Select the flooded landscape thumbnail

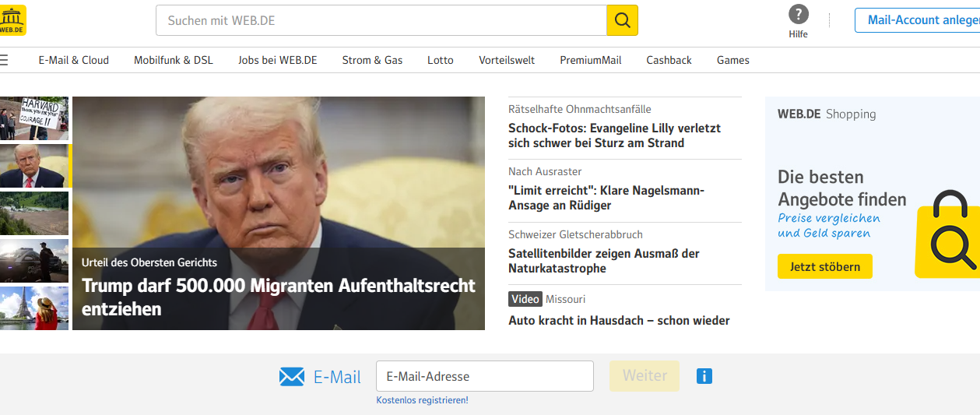[x=34, y=213]
